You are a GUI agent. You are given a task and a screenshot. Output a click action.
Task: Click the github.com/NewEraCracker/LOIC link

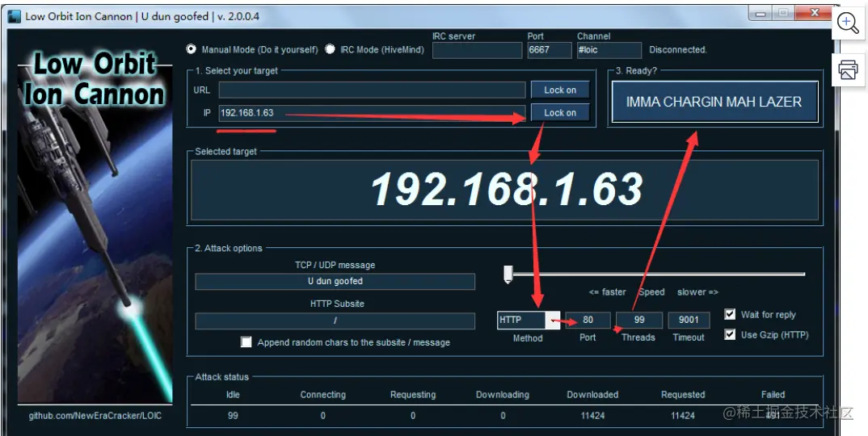click(95, 415)
